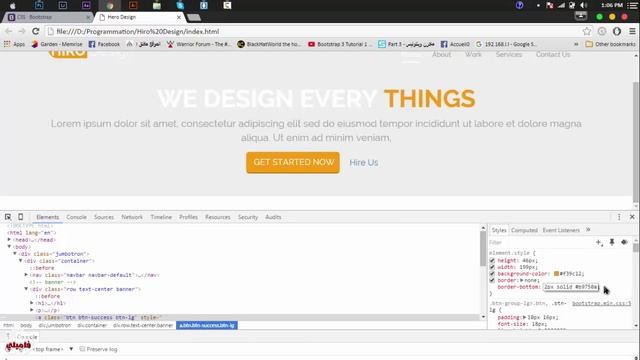The height and width of the screenshot is (360, 640).
Task: Click the Chrome icon in top bar
Action: tap(110, 6)
